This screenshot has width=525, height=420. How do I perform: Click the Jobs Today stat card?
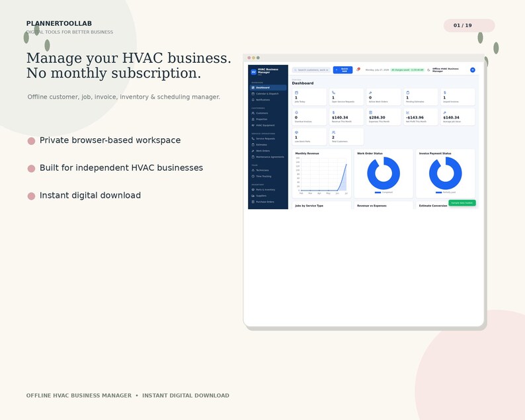[x=309, y=97]
